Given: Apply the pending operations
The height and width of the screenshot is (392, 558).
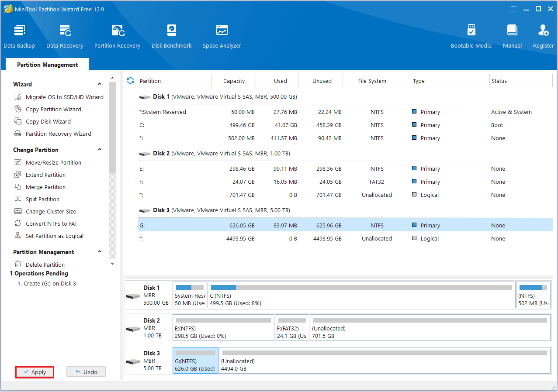Looking at the screenshot, I should (x=35, y=372).
